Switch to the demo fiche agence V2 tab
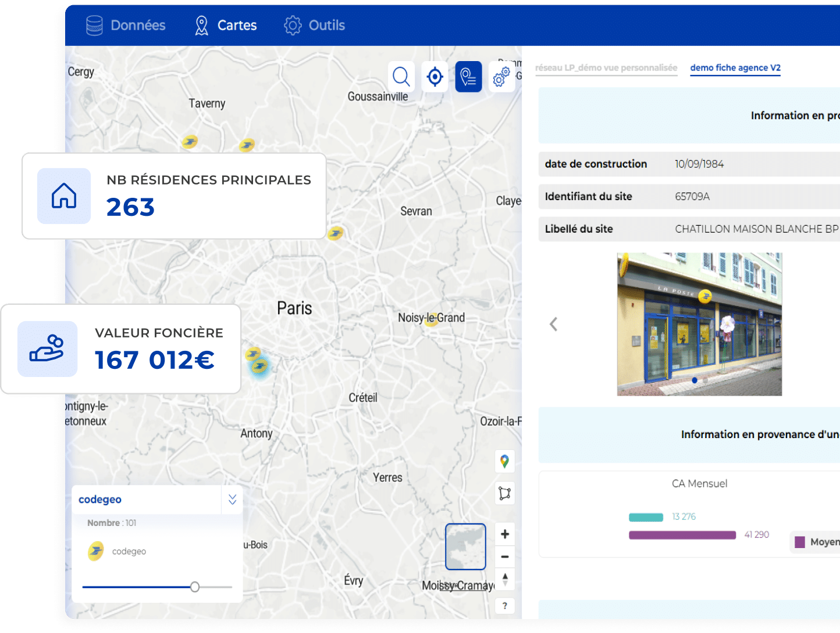The image size is (840, 633). point(735,67)
